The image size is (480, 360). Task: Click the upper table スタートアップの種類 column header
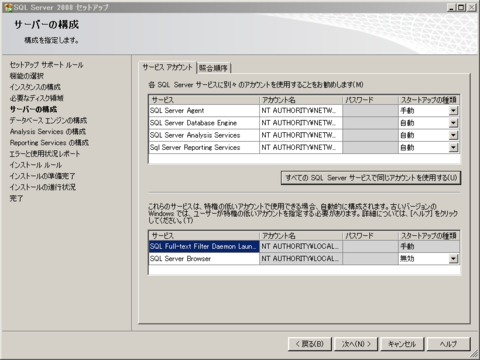[x=428, y=100]
